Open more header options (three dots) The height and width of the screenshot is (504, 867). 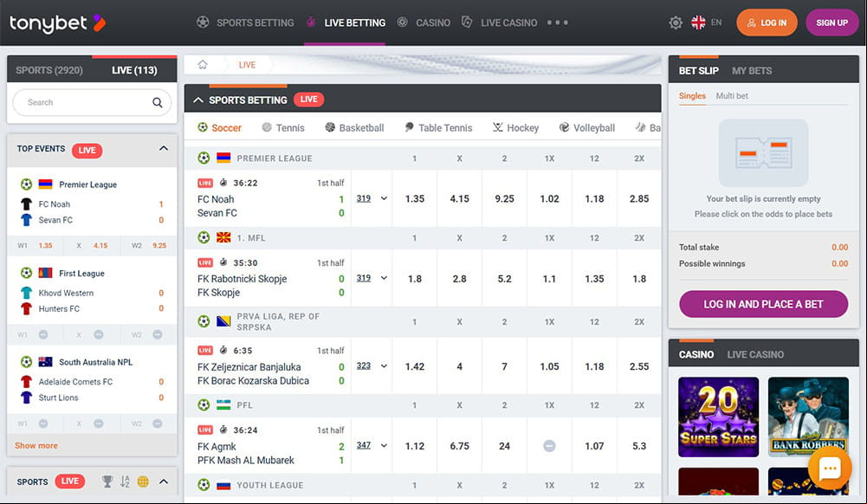click(x=558, y=23)
